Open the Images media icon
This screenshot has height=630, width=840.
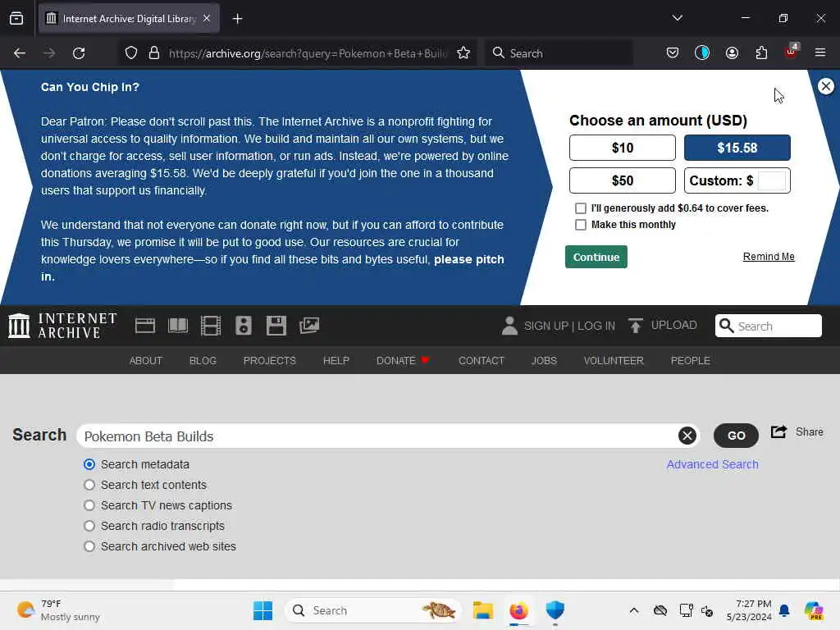309,325
